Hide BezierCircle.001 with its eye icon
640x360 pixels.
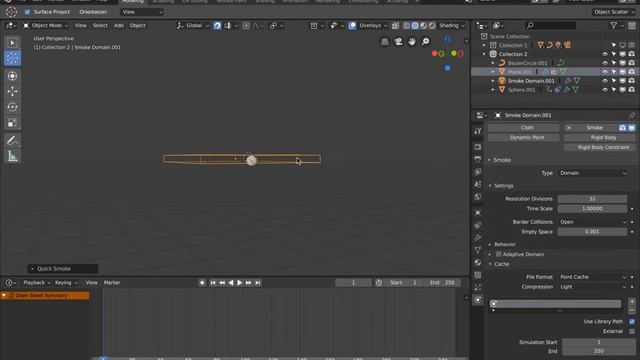pos(605,63)
